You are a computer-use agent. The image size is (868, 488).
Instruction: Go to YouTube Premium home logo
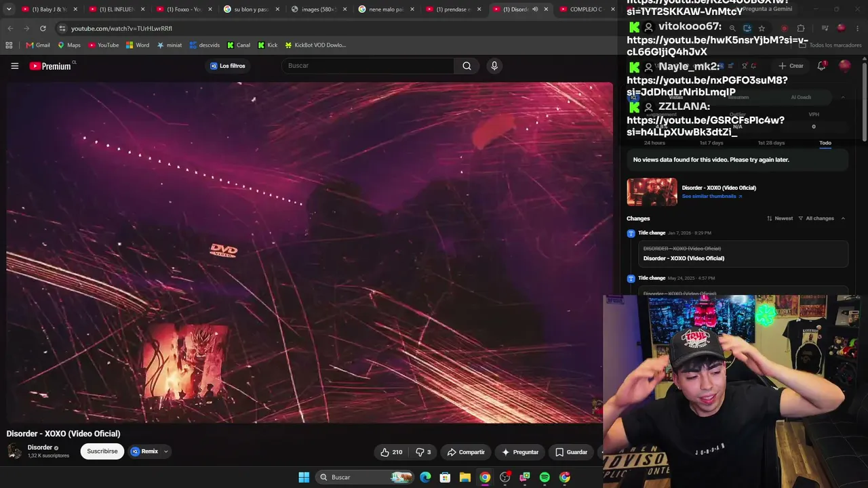point(52,66)
